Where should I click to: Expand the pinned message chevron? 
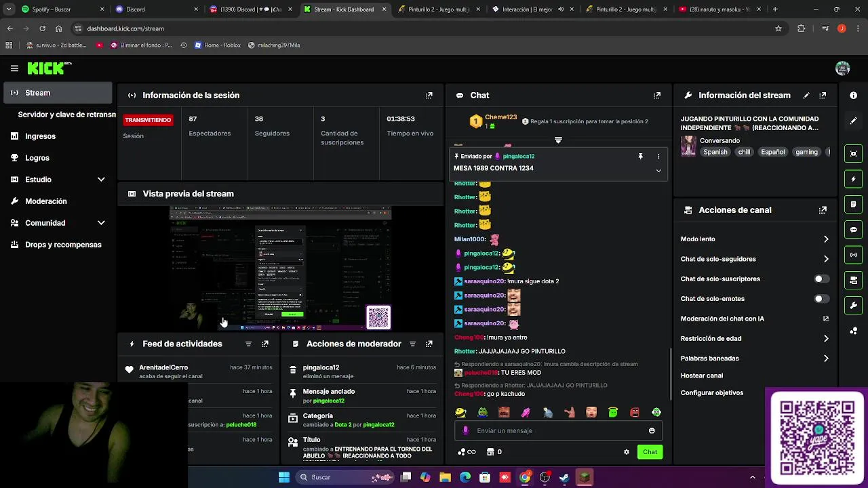coord(658,171)
